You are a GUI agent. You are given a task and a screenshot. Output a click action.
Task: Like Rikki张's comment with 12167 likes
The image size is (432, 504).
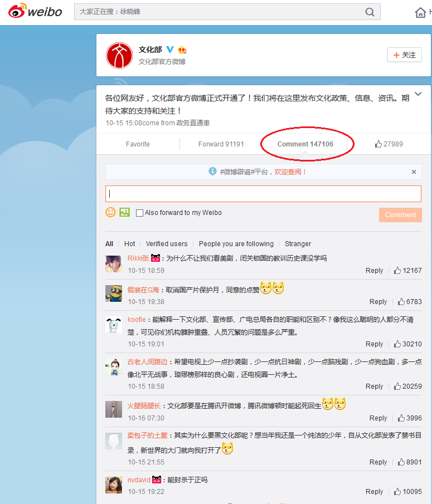click(x=407, y=270)
